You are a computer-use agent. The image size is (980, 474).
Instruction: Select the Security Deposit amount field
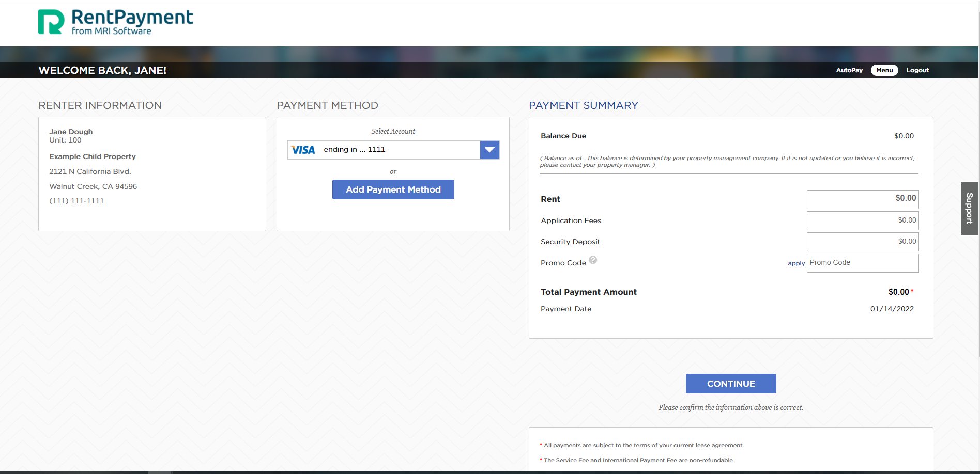tap(862, 242)
